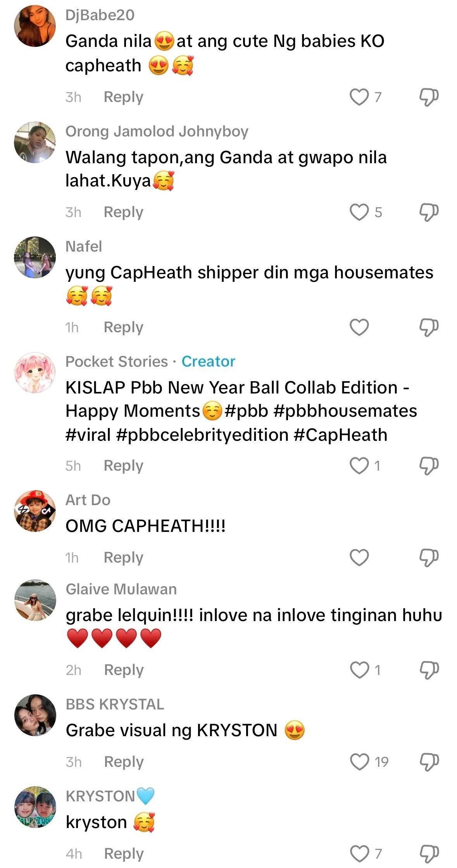The width and height of the screenshot is (457, 868).
Task: View Pocket Stories profile picture
Action: coord(35,373)
